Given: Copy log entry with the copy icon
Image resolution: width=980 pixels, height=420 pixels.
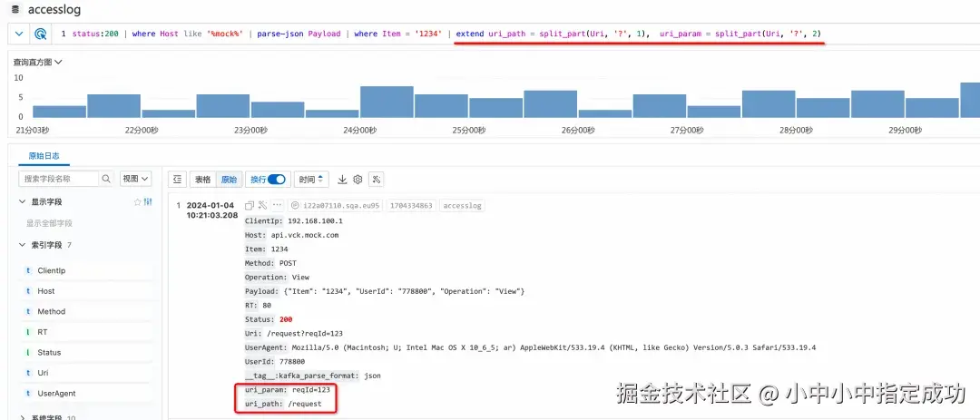Looking at the screenshot, I should coord(250,205).
